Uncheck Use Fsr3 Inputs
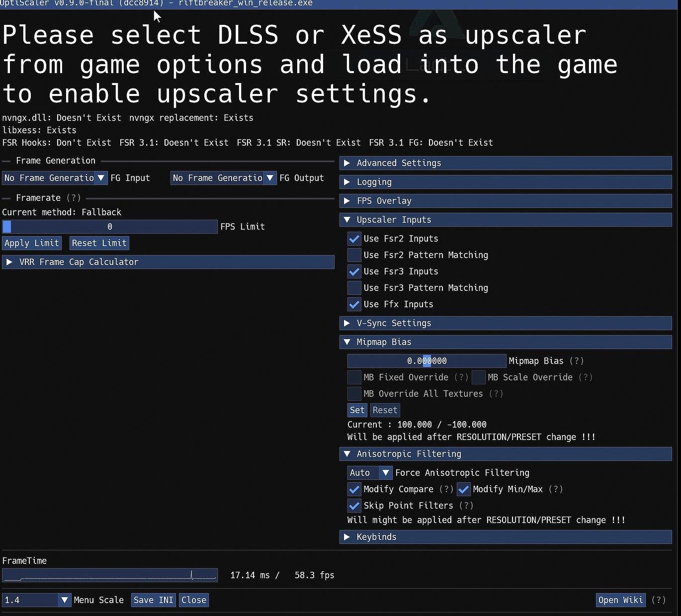Viewport: 681px width, 616px height. 354,271
